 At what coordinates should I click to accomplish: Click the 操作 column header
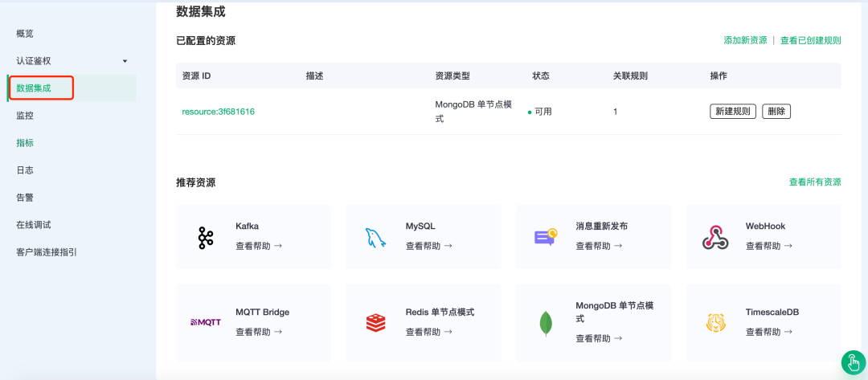[719, 76]
